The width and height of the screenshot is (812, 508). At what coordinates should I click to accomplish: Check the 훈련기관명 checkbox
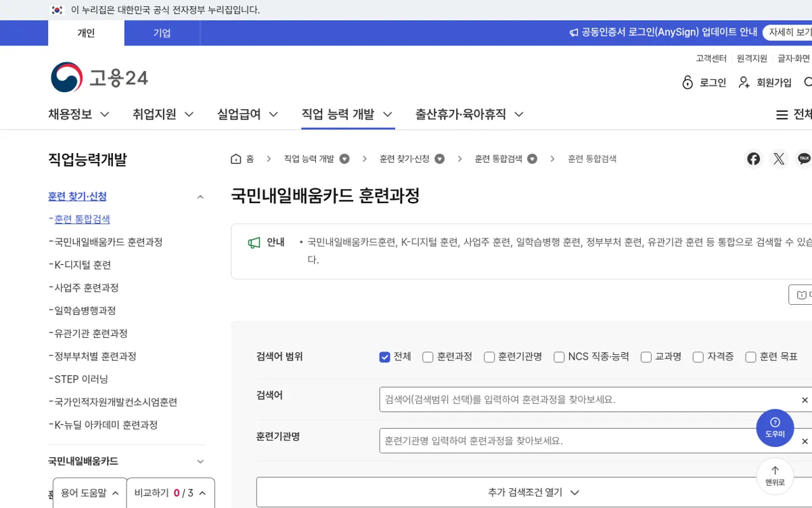(489, 357)
